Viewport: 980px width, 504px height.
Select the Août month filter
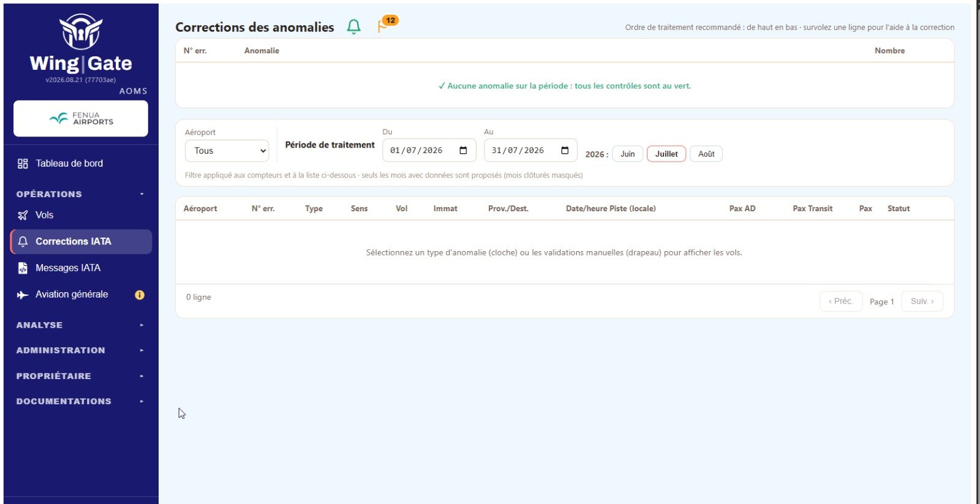tap(706, 154)
